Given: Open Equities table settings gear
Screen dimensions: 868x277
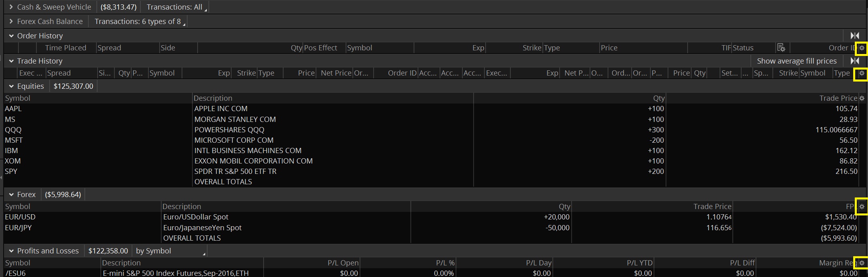Looking at the screenshot, I should pos(862,98).
